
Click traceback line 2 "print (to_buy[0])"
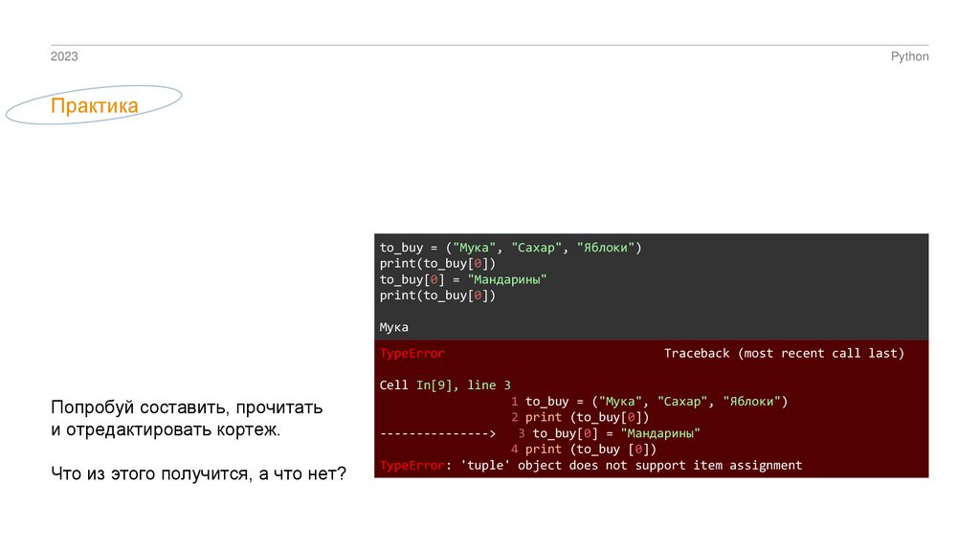(580, 417)
